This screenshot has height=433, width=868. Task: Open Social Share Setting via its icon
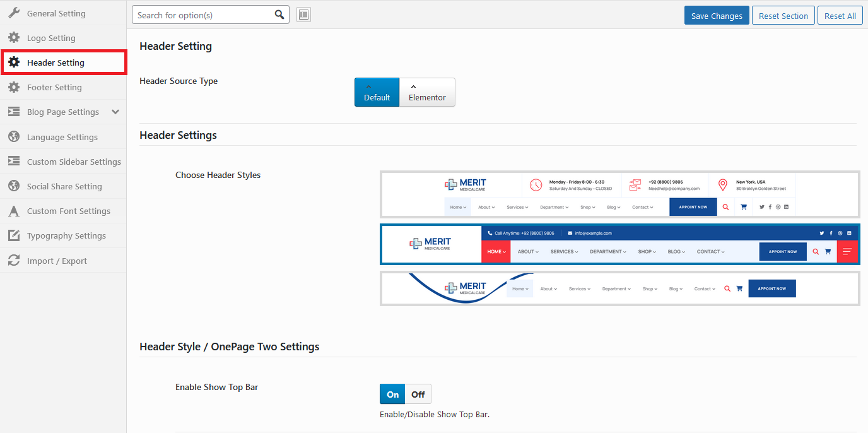[x=15, y=186]
